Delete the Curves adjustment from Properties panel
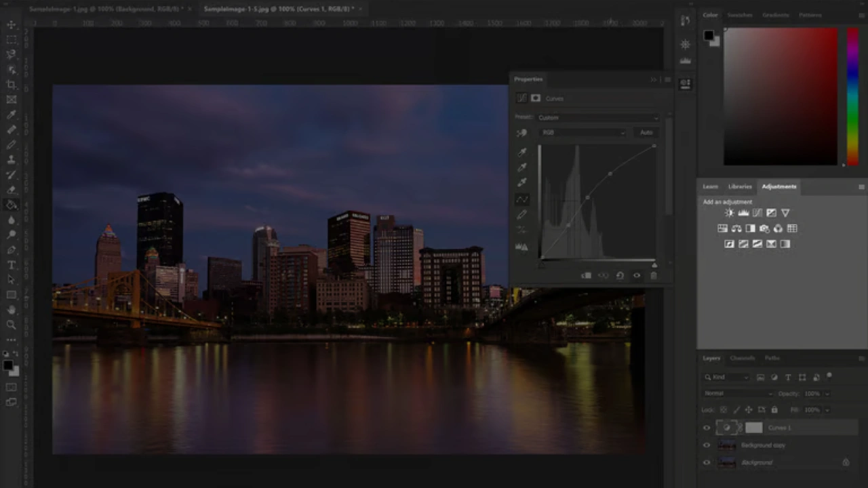This screenshot has height=488, width=868. tap(653, 275)
